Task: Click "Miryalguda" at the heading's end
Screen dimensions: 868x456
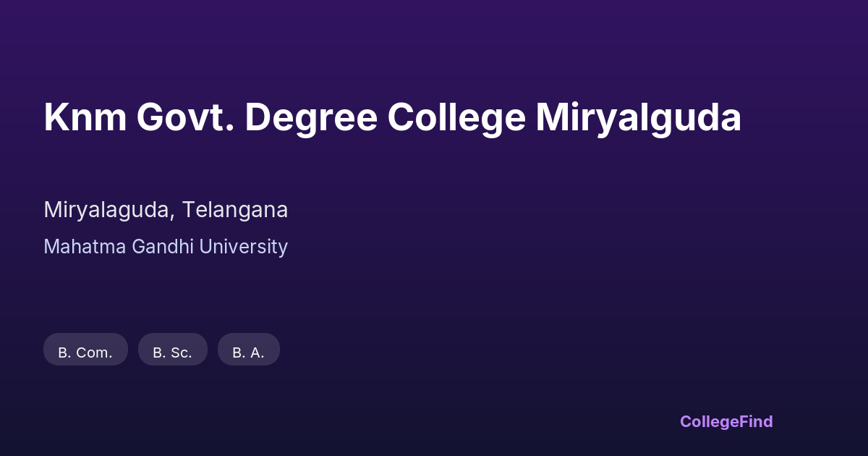Action: [x=638, y=117]
